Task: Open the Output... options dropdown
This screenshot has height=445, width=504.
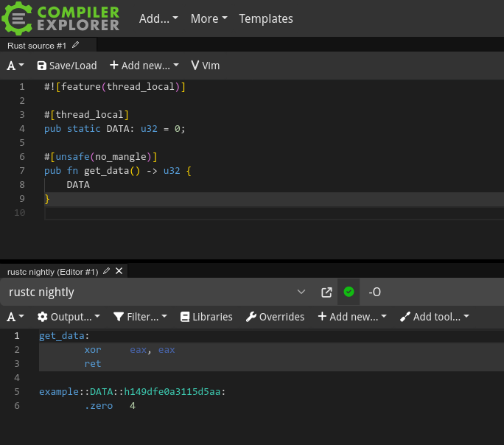Action: (x=69, y=317)
